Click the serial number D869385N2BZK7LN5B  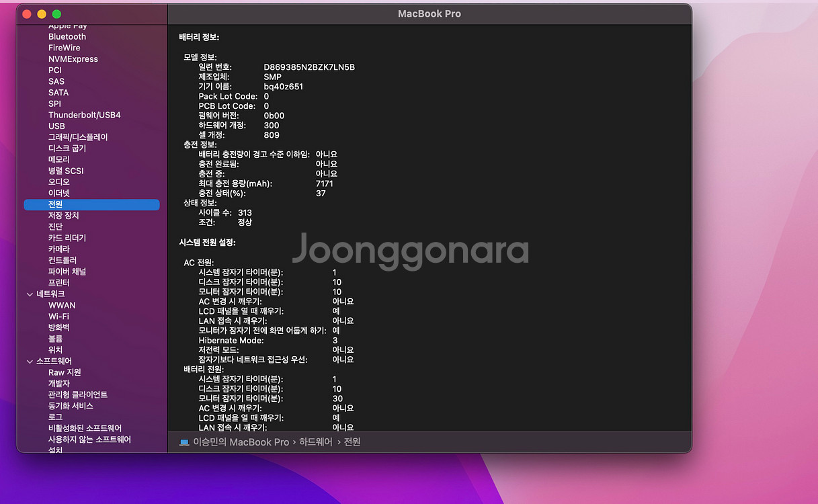tap(309, 67)
